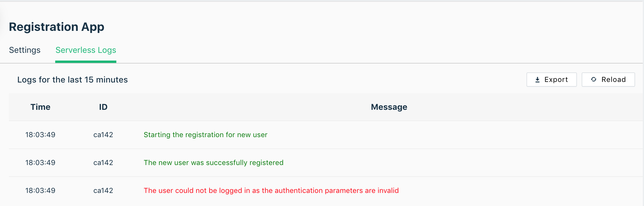Screen dimensions: 644x206
Task: Click the circular refresh icon beside Reload
Action: (x=594, y=79)
